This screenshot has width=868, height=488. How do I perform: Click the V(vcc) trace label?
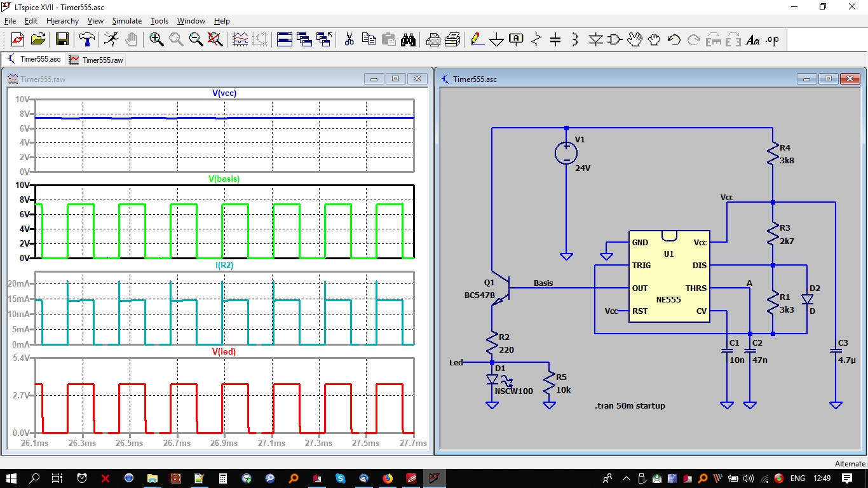224,93
